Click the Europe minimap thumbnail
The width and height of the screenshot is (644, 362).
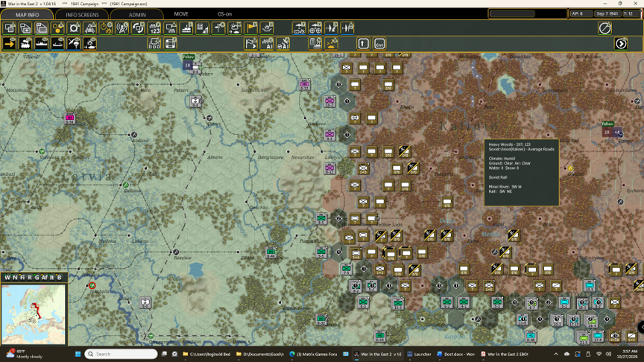point(34,314)
